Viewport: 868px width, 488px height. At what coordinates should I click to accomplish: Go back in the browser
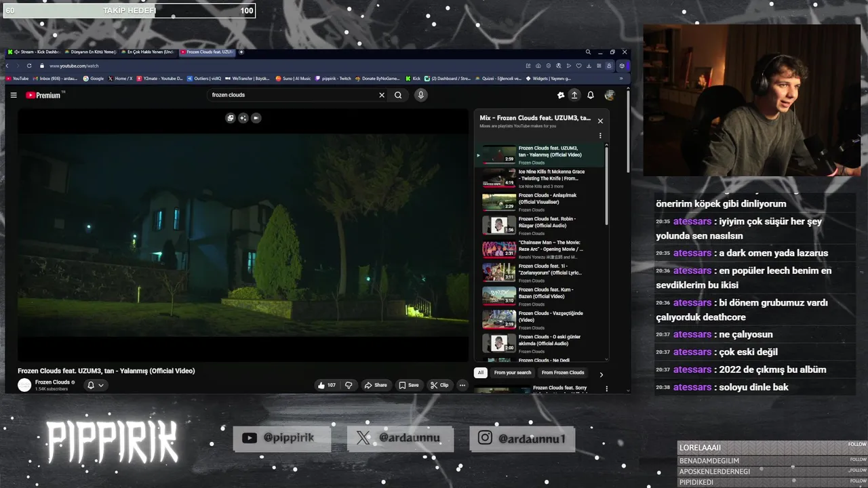(x=7, y=66)
